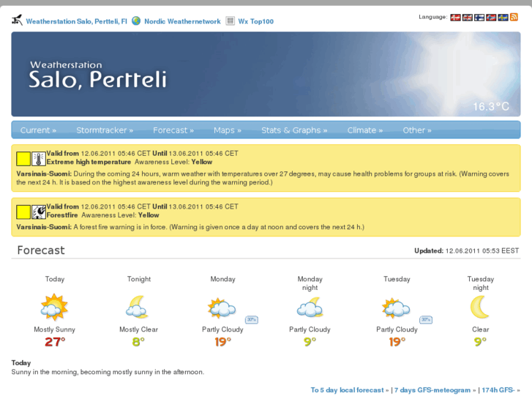The image size is (532, 399).
Task: Click Monday's 30% precipitation badge
Action: pyautogui.click(x=252, y=319)
